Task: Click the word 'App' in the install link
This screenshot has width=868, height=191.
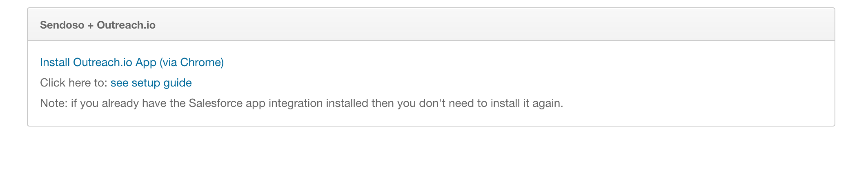Action: tap(146, 62)
